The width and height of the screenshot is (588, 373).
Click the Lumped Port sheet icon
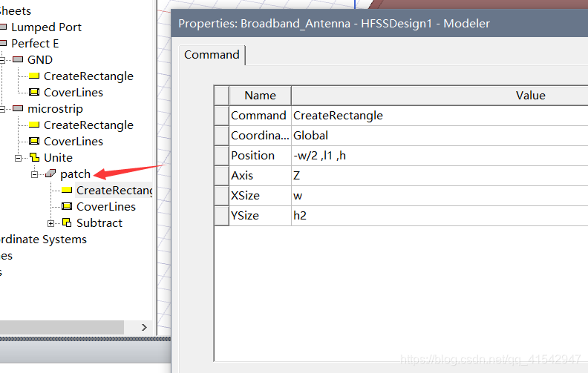[3, 27]
